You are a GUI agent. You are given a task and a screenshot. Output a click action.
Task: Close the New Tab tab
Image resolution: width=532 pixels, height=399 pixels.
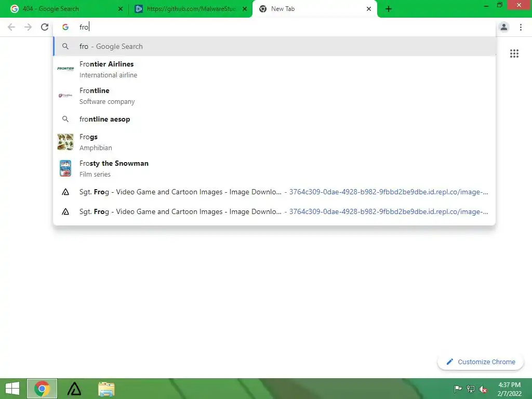[369, 9]
